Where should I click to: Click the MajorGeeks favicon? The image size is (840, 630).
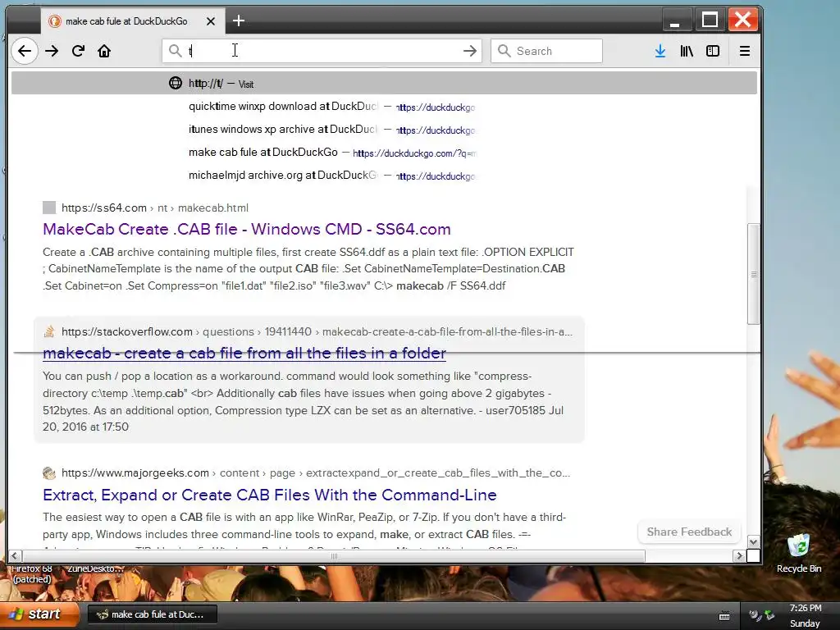point(48,473)
